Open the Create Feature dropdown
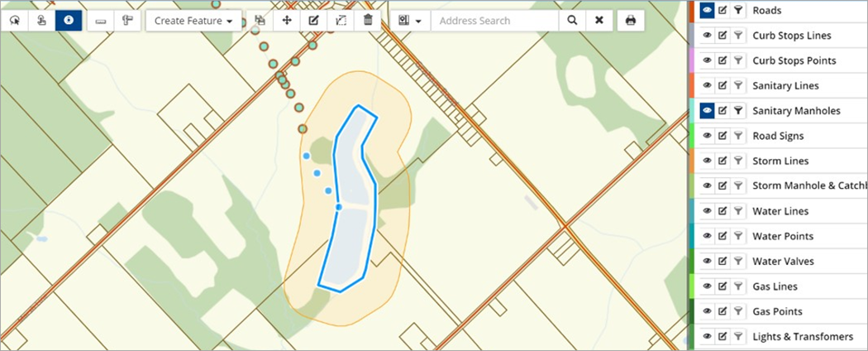This screenshot has height=351, width=868. (193, 21)
